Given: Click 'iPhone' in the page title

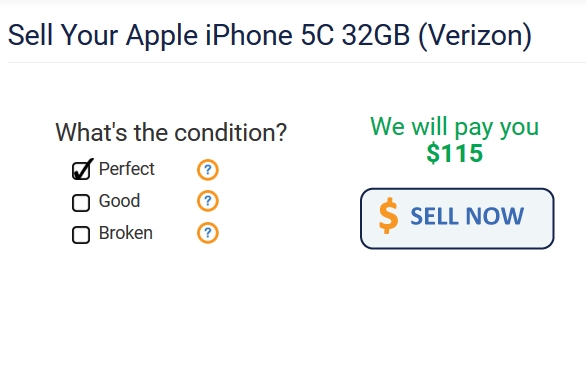Looking at the screenshot, I should pos(249,35).
